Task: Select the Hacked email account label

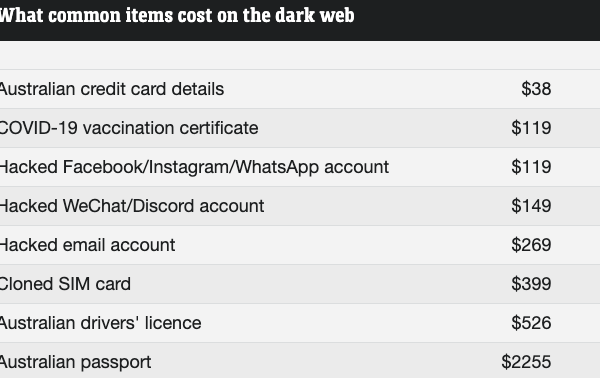Action: pyautogui.click(x=87, y=245)
